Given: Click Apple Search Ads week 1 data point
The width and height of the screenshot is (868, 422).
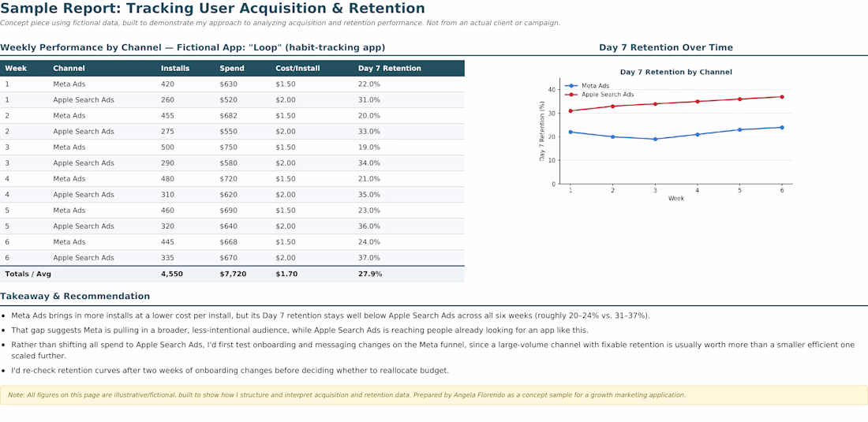Looking at the screenshot, I should (571, 110).
